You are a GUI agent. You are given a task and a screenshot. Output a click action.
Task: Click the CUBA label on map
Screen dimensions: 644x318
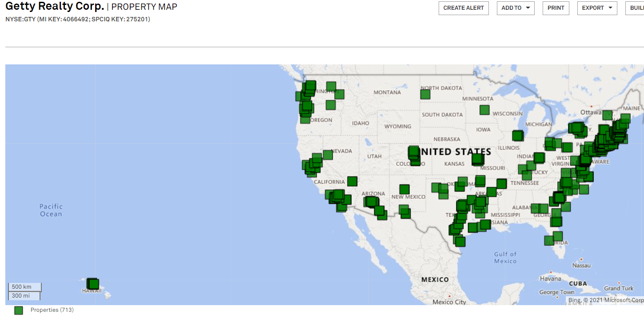click(578, 283)
